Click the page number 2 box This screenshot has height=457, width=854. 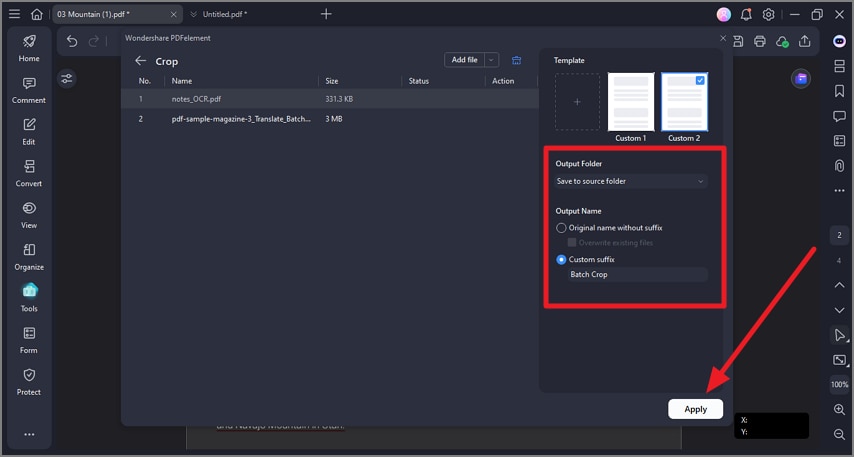pos(839,235)
